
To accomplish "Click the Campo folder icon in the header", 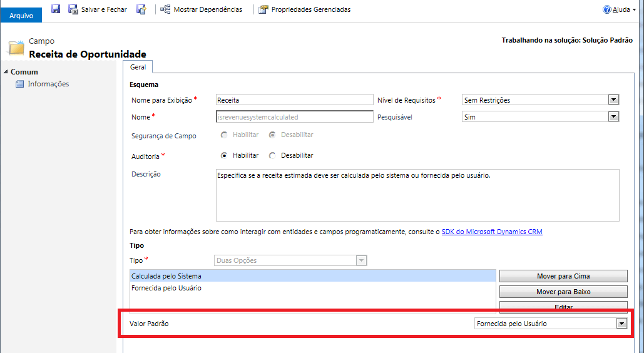I will click(16, 48).
